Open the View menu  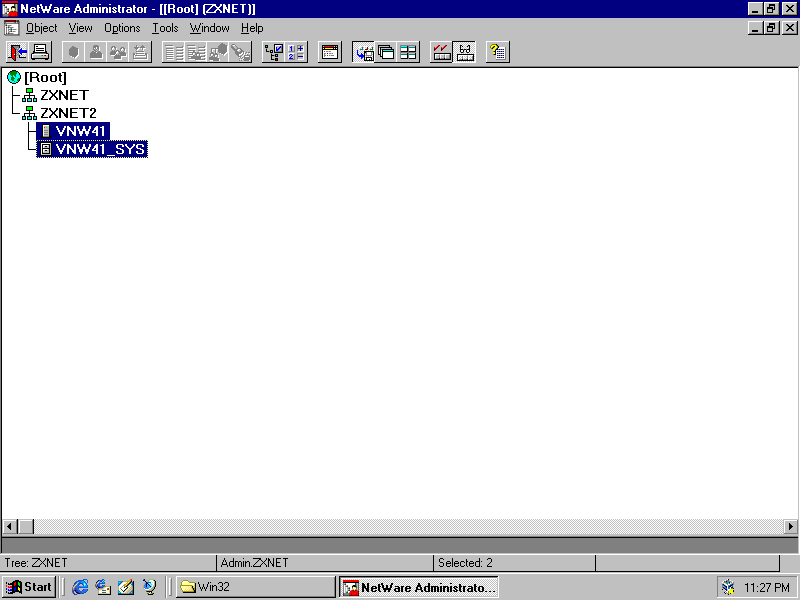pyautogui.click(x=81, y=28)
